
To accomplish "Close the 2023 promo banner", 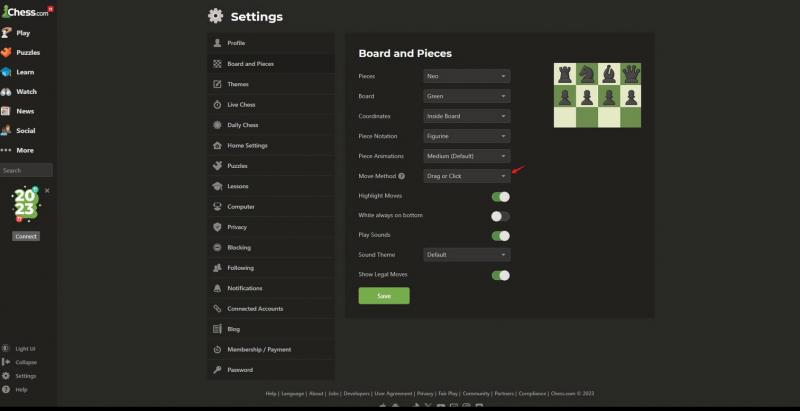I will (x=47, y=190).
